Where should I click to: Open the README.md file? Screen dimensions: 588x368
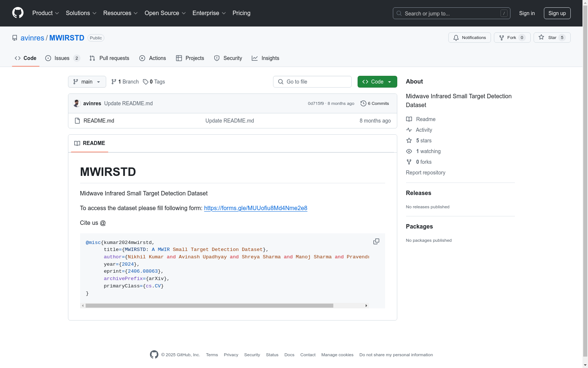click(x=99, y=121)
